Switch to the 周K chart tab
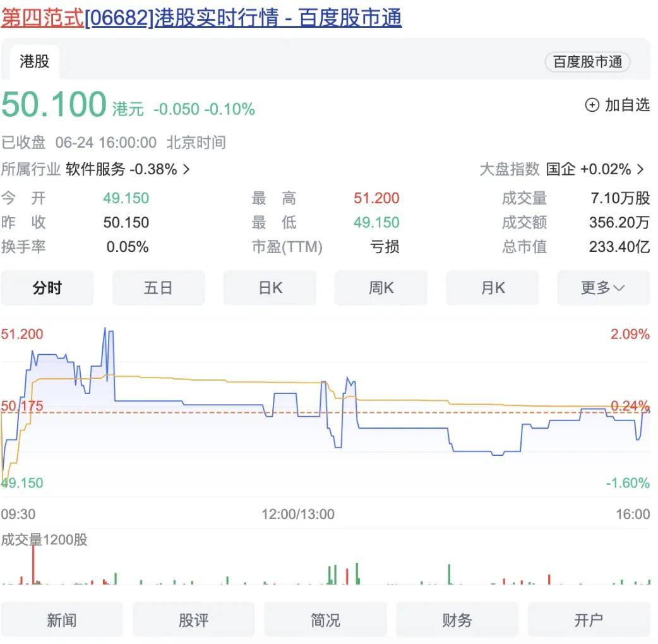 381,288
